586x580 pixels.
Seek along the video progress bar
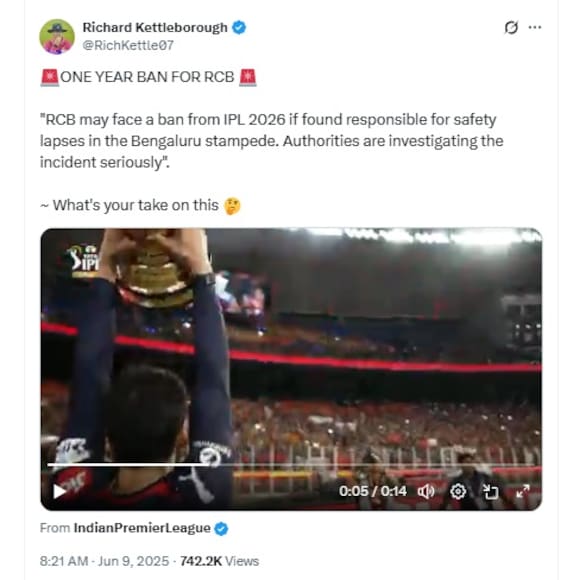(x=291, y=465)
